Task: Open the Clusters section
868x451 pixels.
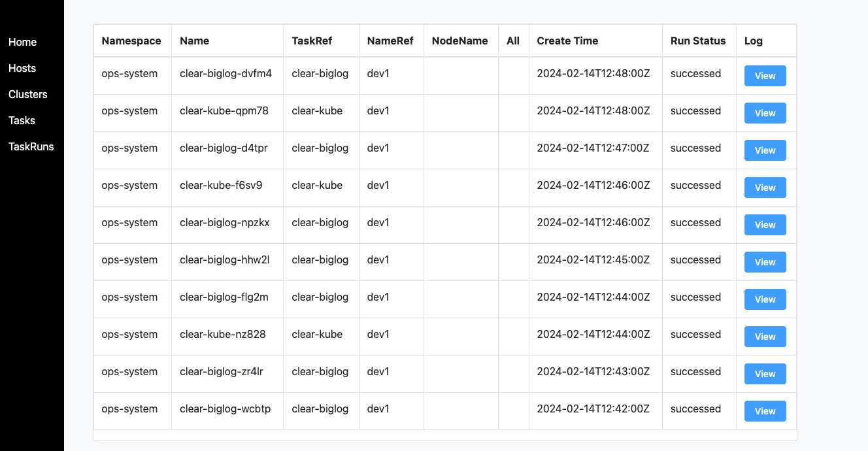Action: 28,94
